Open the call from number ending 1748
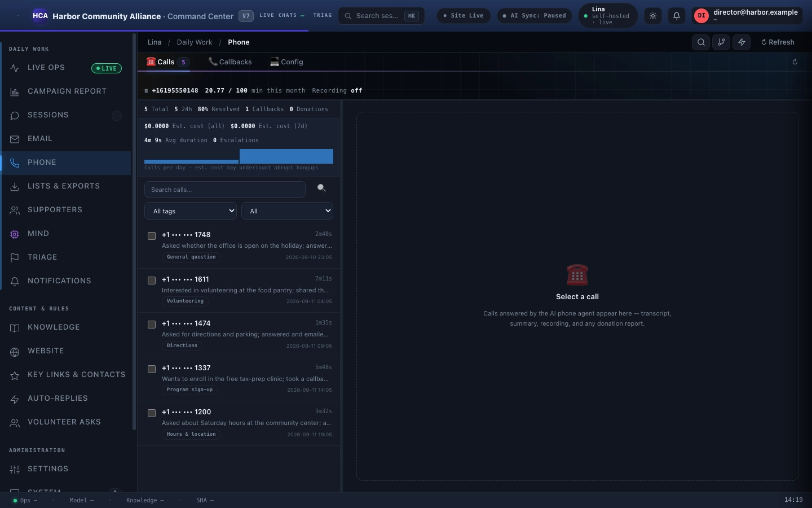 coord(239,246)
